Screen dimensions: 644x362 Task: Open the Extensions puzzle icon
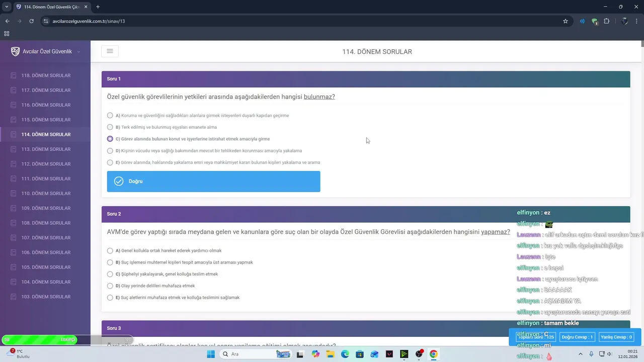pos(606,21)
